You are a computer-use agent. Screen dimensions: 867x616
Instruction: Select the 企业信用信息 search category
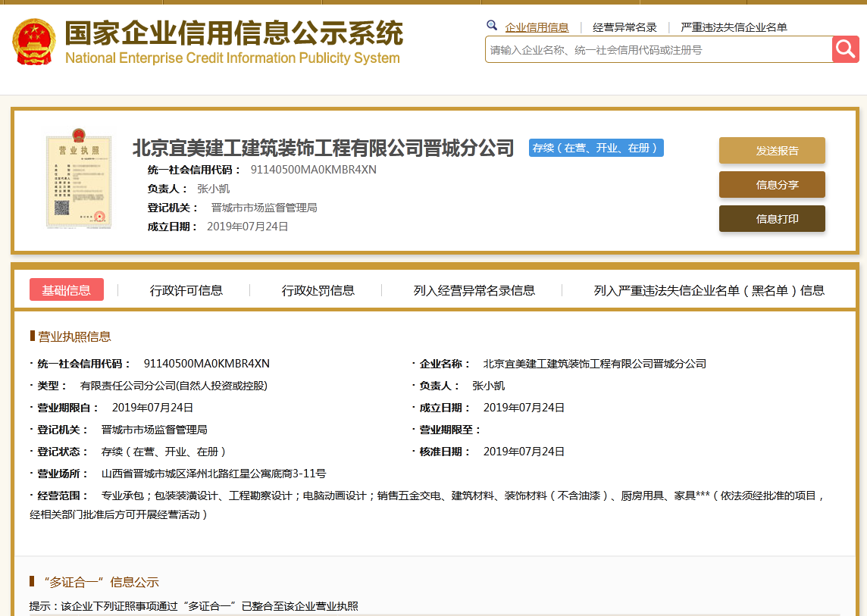click(537, 27)
